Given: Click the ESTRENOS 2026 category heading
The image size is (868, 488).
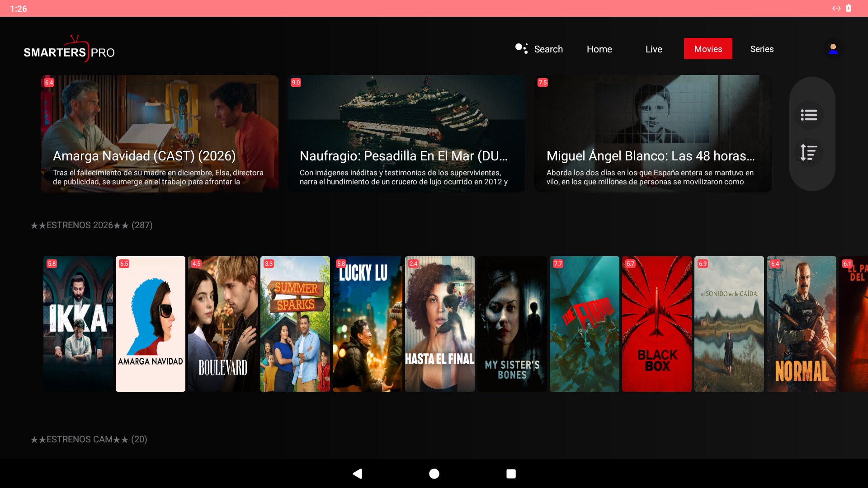Looking at the screenshot, I should point(92,225).
